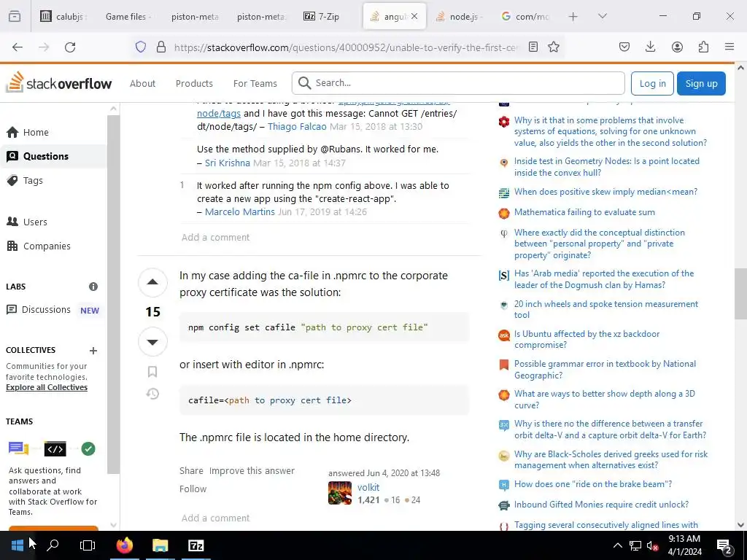Show hidden system tray icons
This screenshot has height=560, width=747.
click(617, 545)
